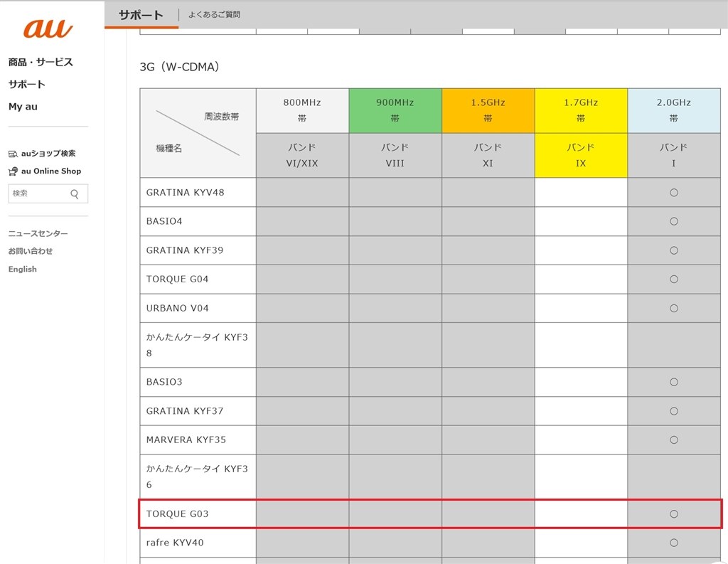Click the circle mark in GRATINA KYF37 row
Screen dimensions: 728x564
[x=674, y=411]
